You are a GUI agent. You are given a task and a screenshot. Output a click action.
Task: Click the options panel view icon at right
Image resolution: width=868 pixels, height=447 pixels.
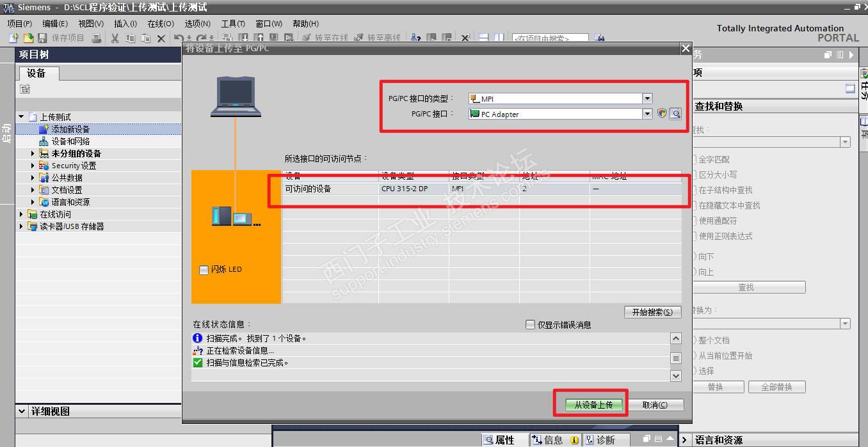click(x=850, y=89)
